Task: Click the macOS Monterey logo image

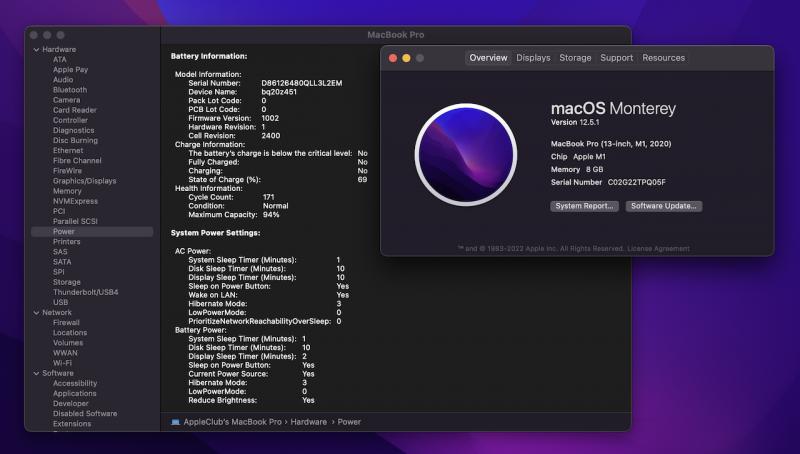Action: (466, 155)
